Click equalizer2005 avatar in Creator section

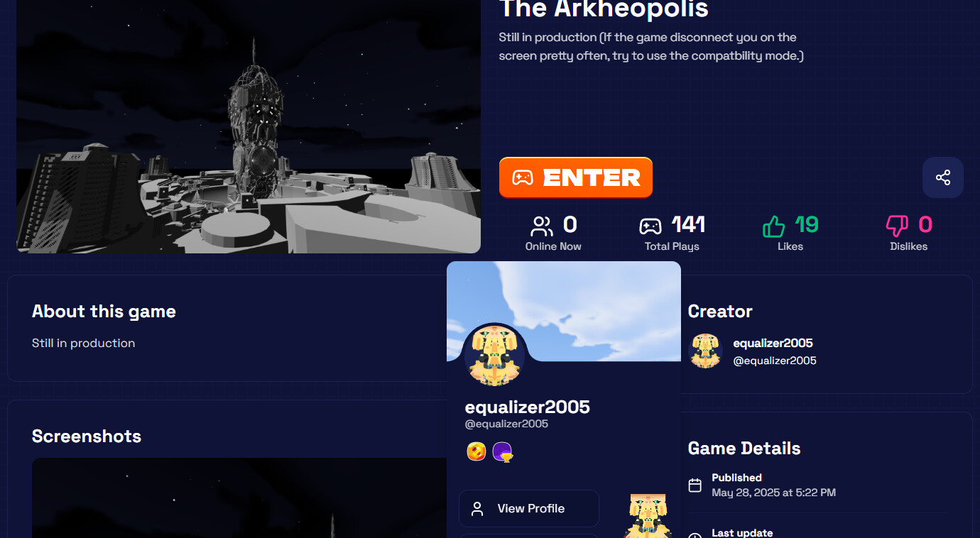click(x=706, y=351)
